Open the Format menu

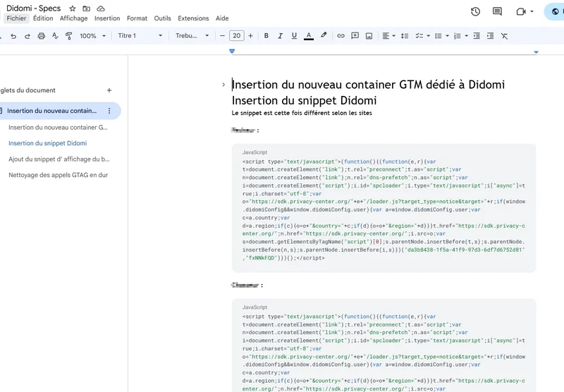click(137, 18)
